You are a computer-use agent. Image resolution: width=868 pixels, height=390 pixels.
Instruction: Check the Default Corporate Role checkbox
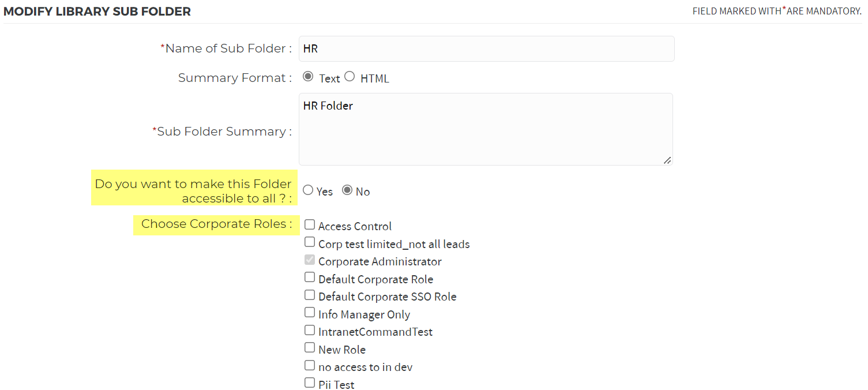coord(310,277)
